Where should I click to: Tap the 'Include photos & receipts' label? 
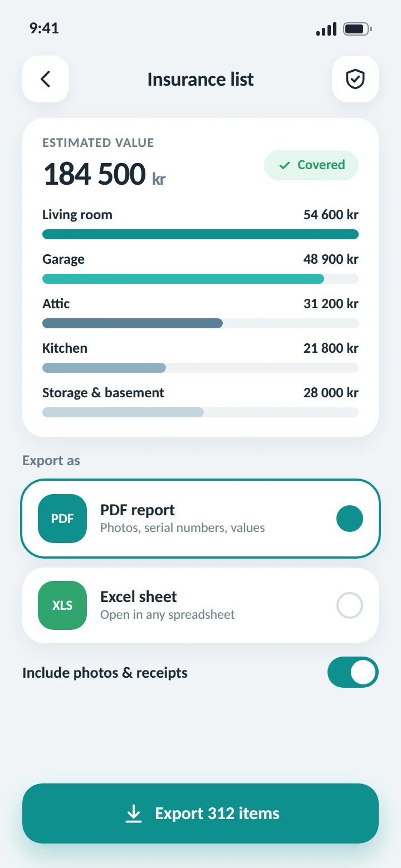pyautogui.click(x=105, y=673)
